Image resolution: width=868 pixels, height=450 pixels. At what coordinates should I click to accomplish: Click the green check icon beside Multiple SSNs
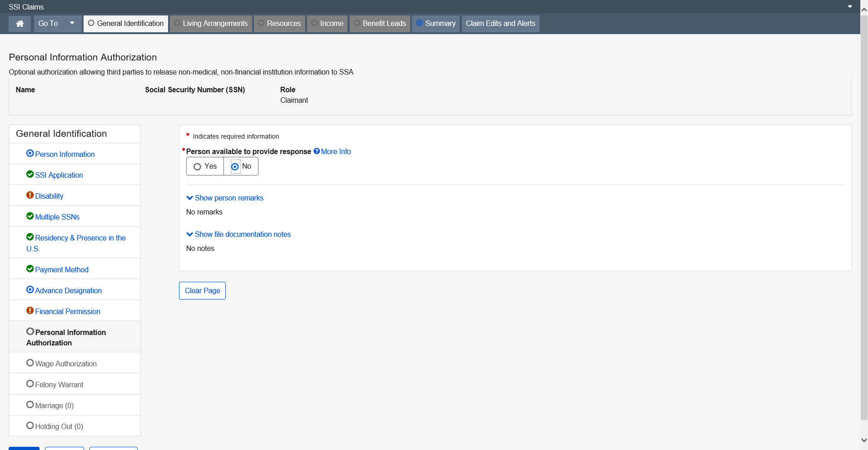(x=30, y=216)
